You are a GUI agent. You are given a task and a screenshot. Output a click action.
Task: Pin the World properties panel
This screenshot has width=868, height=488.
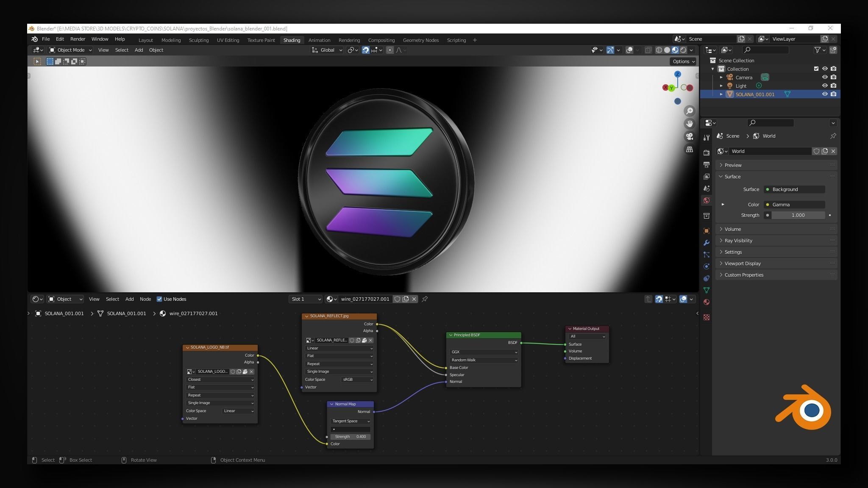point(833,136)
